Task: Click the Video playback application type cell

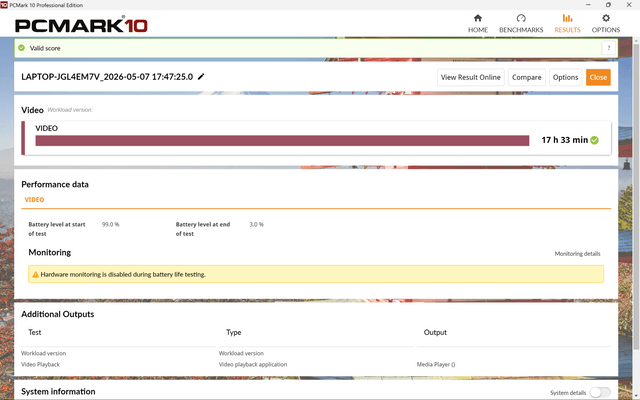Action: [253, 364]
